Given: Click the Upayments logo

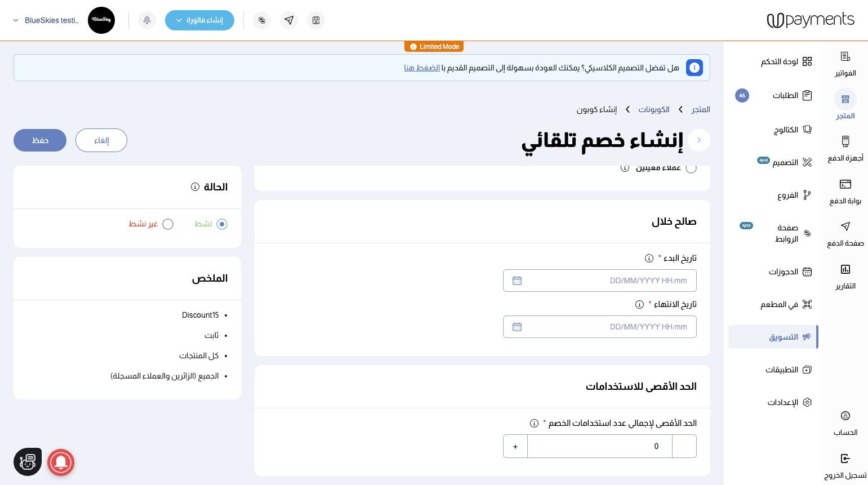Looking at the screenshot, I should point(811,20).
